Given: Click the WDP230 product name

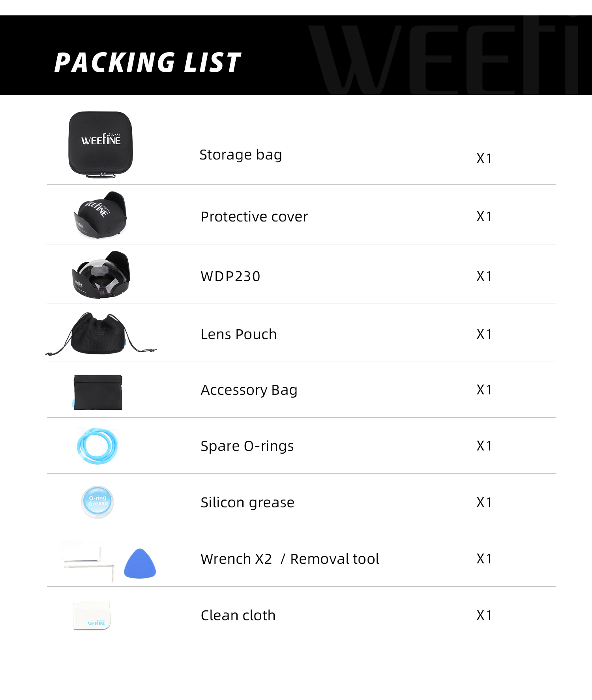Looking at the screenshot, I should coord(230,276).
